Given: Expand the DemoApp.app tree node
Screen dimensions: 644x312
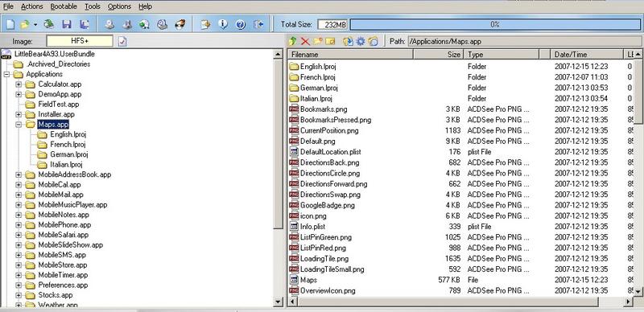Looking at the screenshot, I should [x=19, y=94].
